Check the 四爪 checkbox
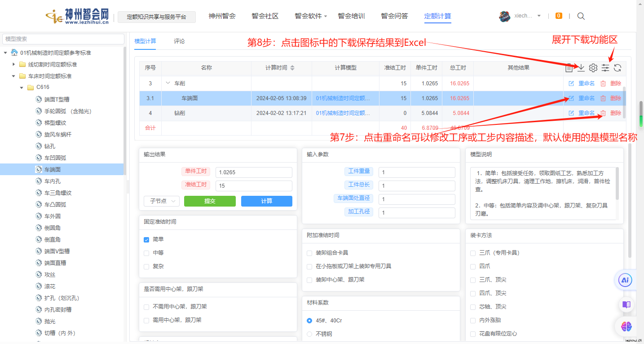 click(x=473, y=266)
